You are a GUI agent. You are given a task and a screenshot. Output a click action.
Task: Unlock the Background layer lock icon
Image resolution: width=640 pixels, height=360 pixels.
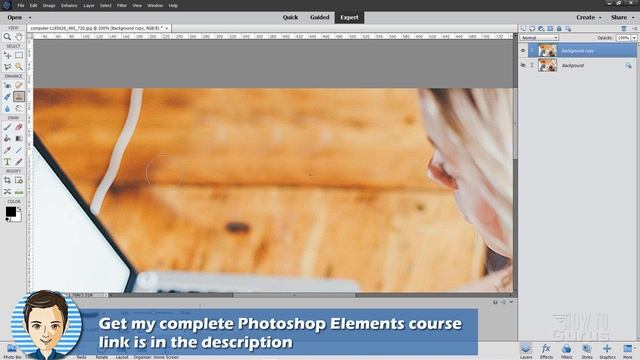(x=628, y=65)
